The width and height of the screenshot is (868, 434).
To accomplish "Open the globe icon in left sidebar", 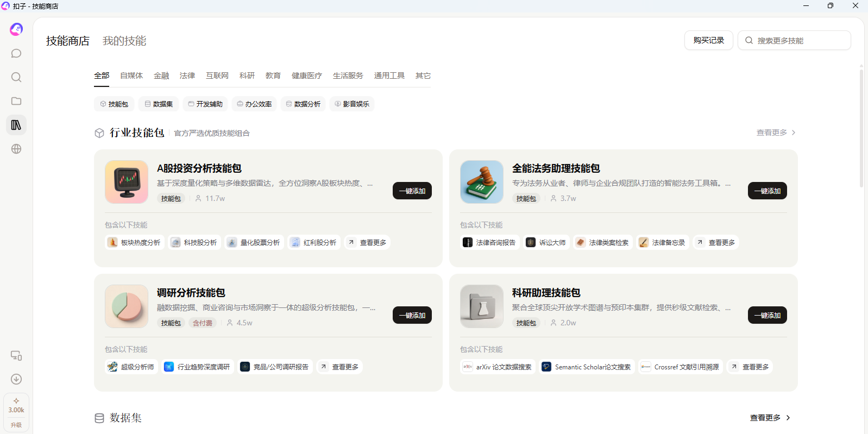I will (x=16, y=149).
